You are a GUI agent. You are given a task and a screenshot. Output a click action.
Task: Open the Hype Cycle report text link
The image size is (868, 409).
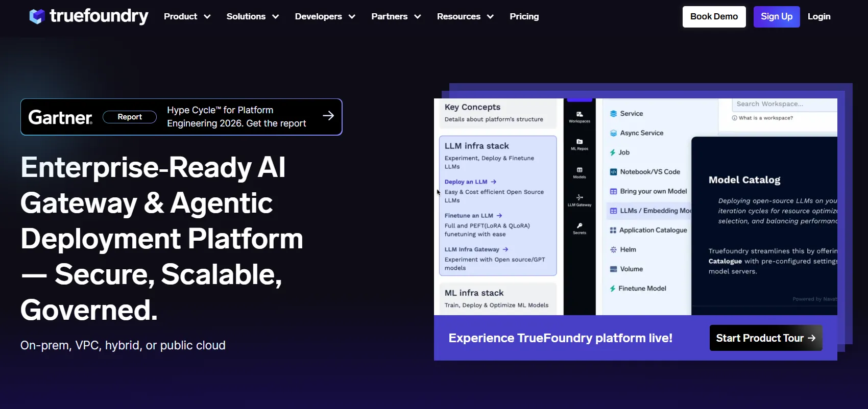coord(236,117)
